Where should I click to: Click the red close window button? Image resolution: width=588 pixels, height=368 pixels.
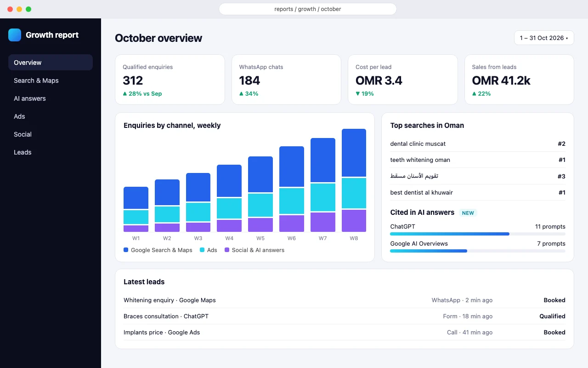point(10,9)
